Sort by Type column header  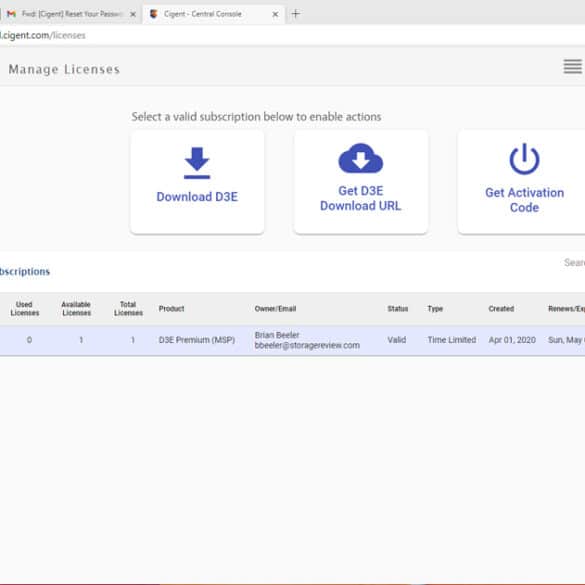pos(435,309)
